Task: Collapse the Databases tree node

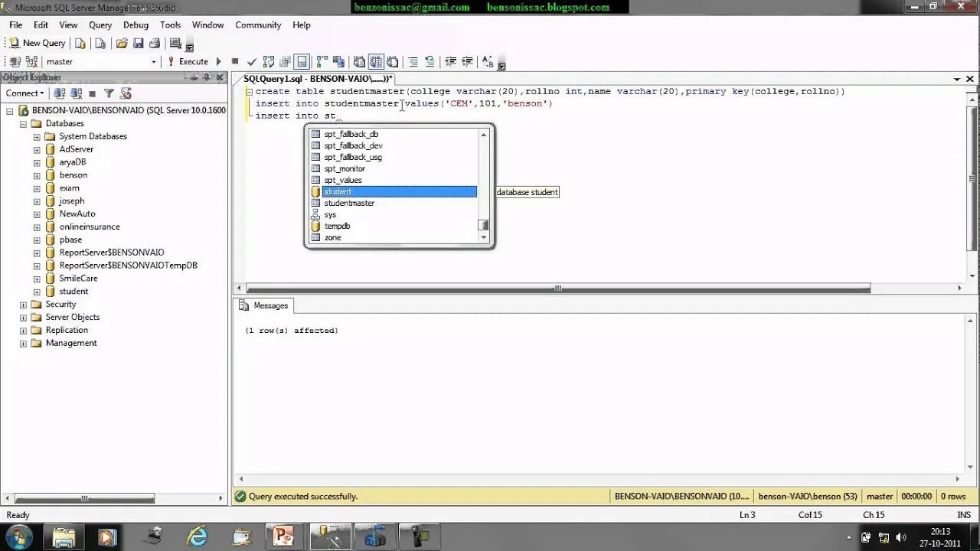Action: coord(23,124)
